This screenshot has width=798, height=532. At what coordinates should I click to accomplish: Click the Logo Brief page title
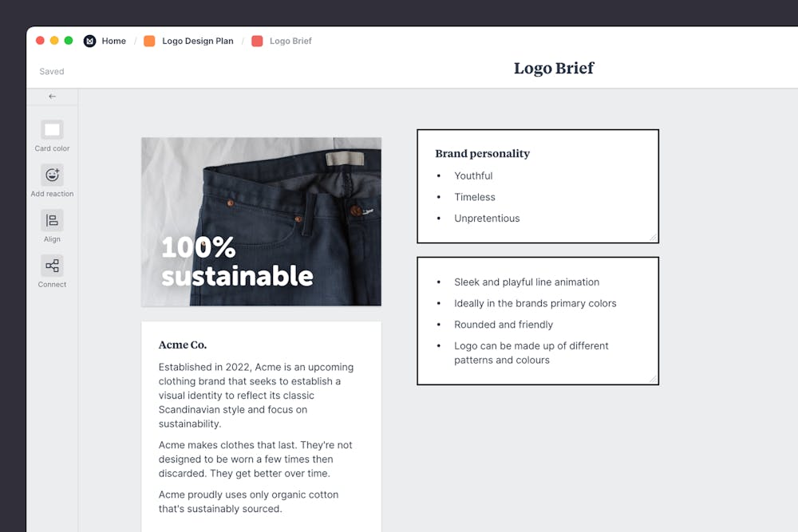554,69
